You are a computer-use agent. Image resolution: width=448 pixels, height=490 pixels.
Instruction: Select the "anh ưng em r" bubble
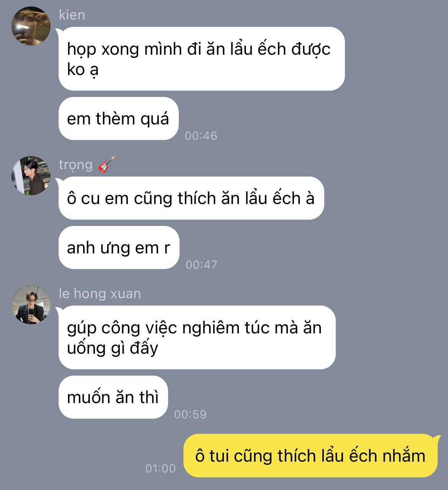(119, 248)
